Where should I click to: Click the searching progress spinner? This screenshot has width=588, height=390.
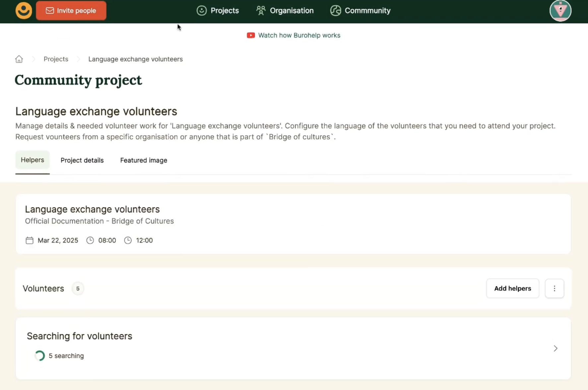tap(39, 355)
